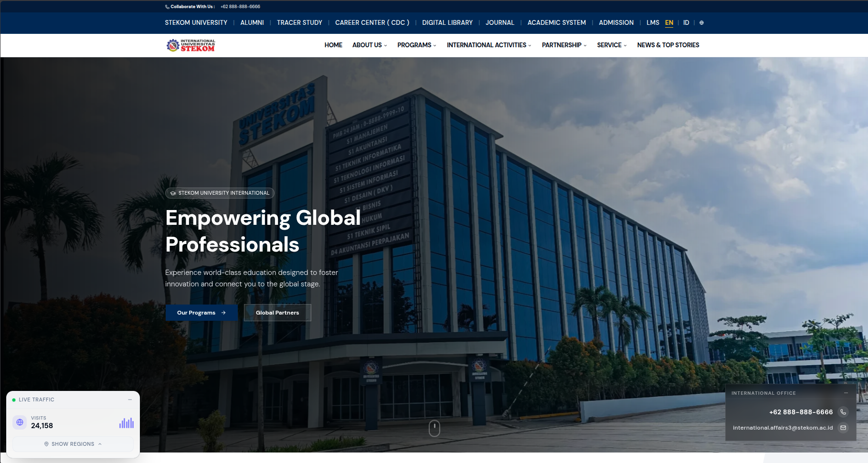The height and width of the screenshot is (463, 868).
Task: Open the Programs dropdown menu
Action: (417, 45)
